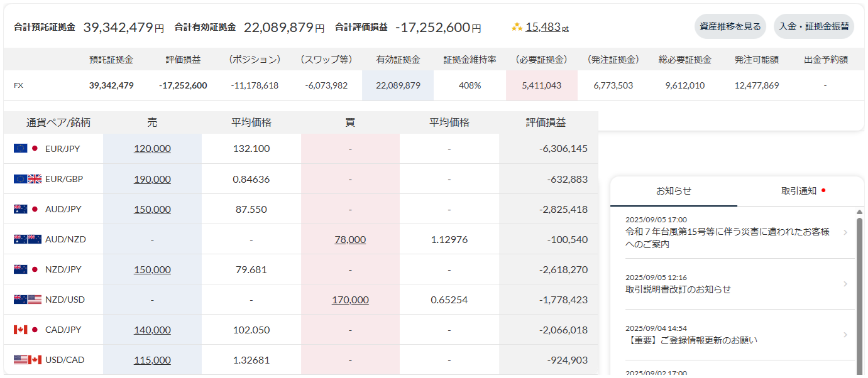Expand the typhoon disaster notice arrow
868x378 pixels.
[x=845, y=233]
